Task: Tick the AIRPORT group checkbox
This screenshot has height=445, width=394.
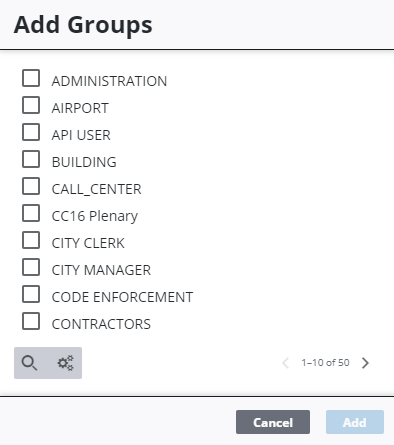Action: (31, 105)
